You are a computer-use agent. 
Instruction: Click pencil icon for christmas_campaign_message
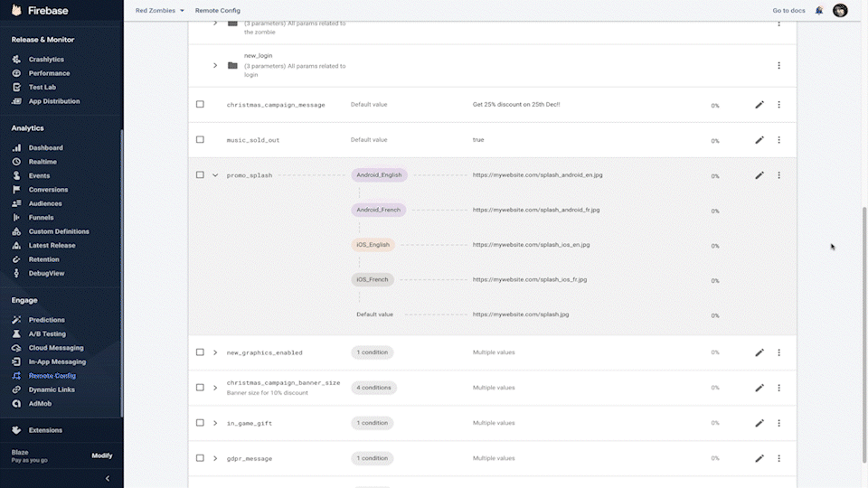click(x=759, y=105)
